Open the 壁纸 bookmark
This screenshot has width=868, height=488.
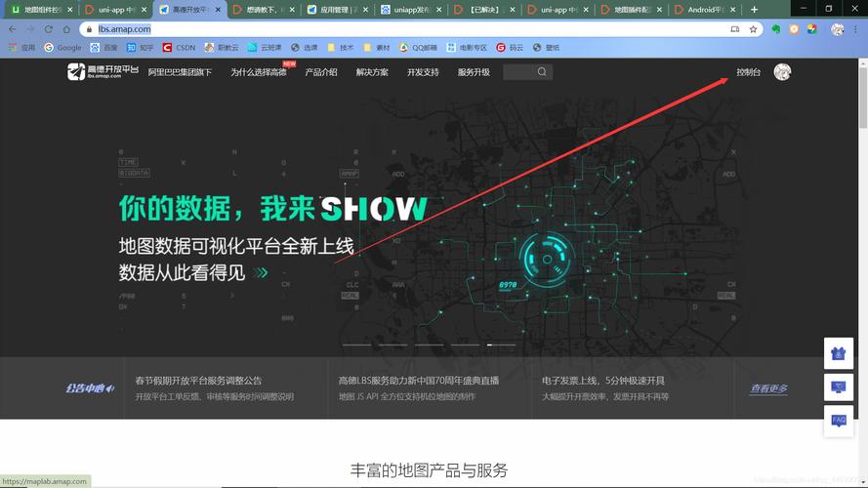pyautogui.click(x=546, y=48)
